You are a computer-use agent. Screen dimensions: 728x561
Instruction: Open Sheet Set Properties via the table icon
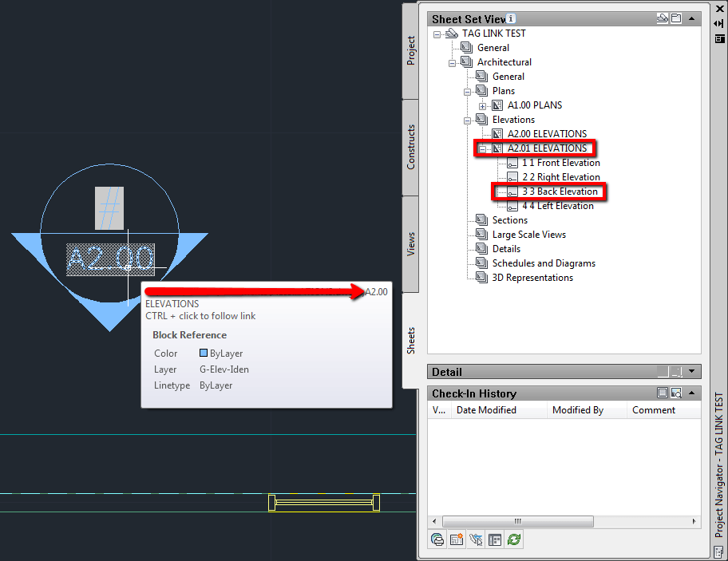(x=495, y=539)
